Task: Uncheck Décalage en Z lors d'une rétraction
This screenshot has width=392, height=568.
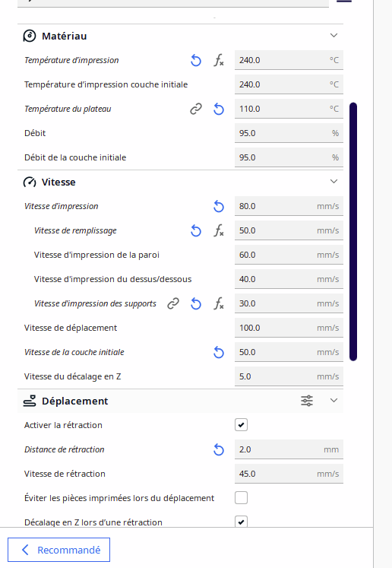Action: 241,522
